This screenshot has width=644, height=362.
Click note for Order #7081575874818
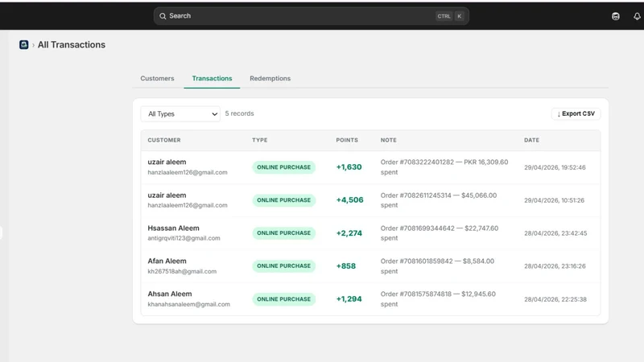pos(438,299)
